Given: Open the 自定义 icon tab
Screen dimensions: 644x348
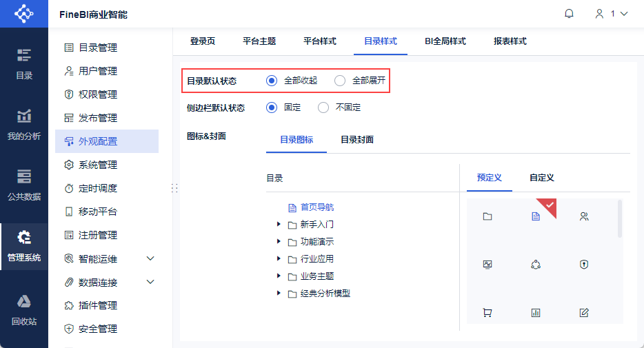Looking at the screenshot, I should tap(542, 178).
